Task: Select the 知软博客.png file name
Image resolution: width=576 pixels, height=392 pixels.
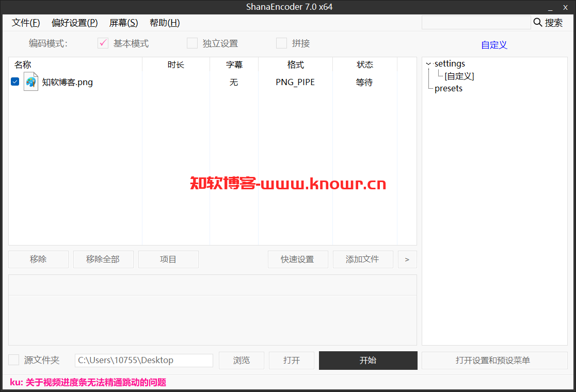Action: 67,82
